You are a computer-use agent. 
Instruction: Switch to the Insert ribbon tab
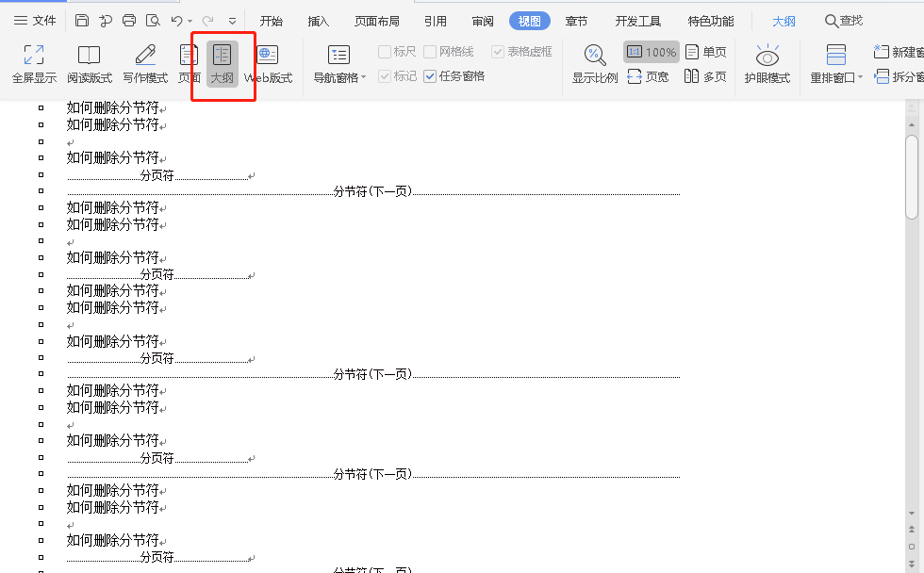(318, 20)
